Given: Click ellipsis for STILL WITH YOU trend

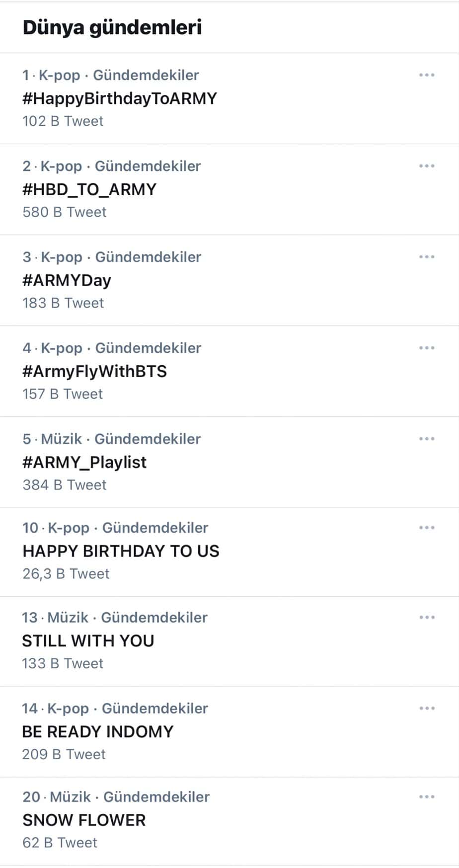Looking at the screenshot, I should point(427,618).
